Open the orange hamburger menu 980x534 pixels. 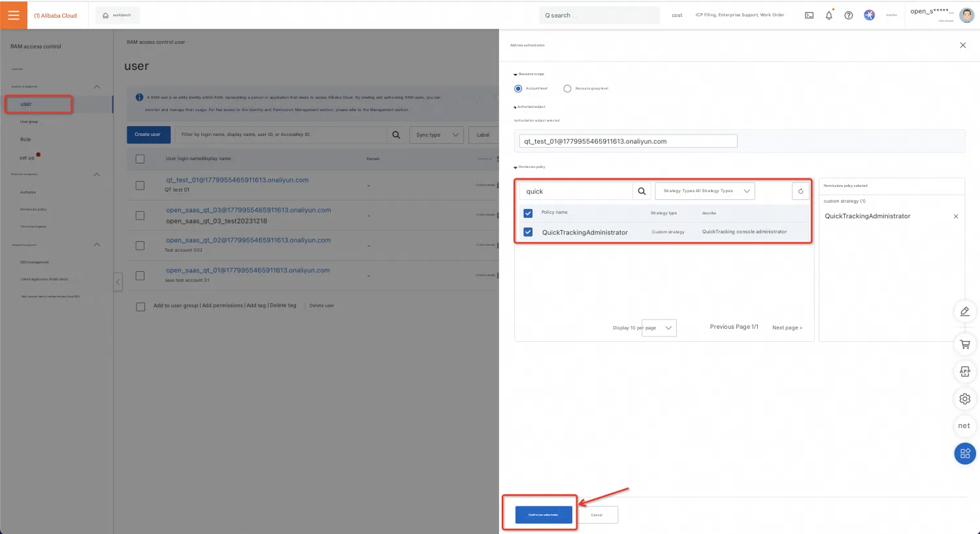pyautogui.click(x=14, y=15)
